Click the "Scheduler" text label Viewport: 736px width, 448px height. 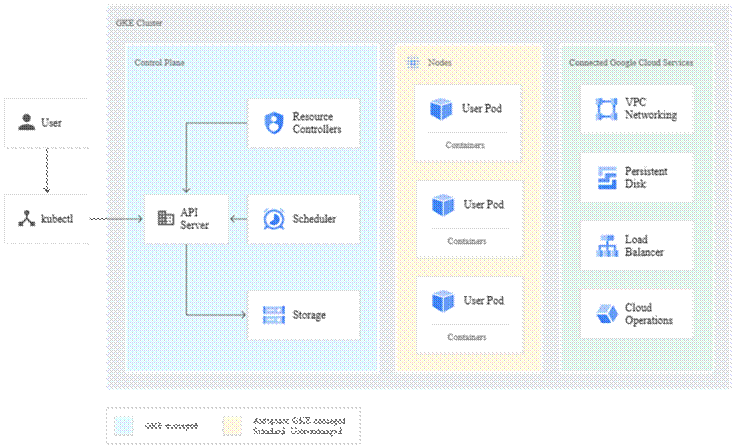click(314, 219)
